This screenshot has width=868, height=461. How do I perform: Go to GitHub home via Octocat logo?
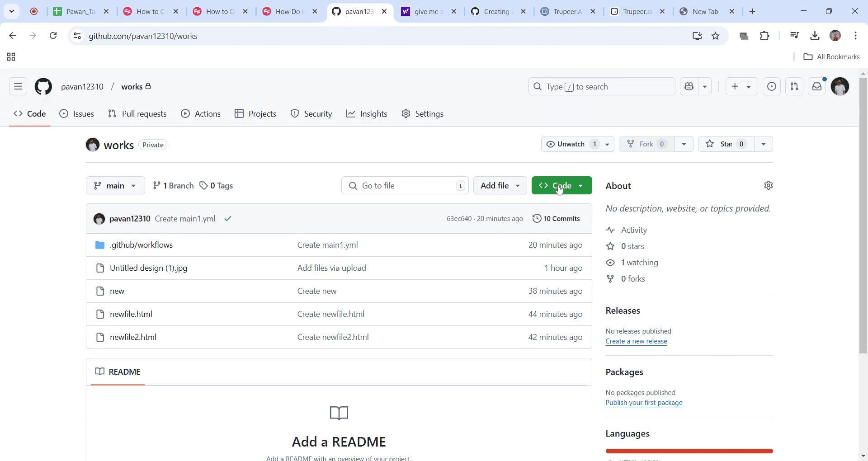(43, 86)
